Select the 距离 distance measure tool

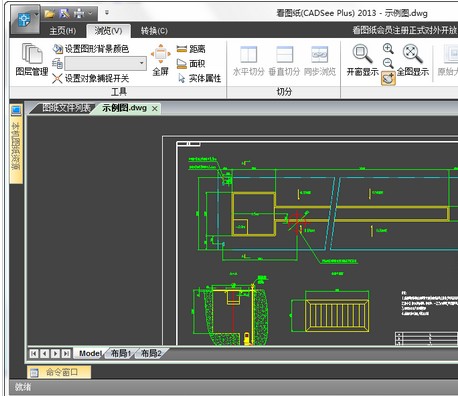coord(191,49)
